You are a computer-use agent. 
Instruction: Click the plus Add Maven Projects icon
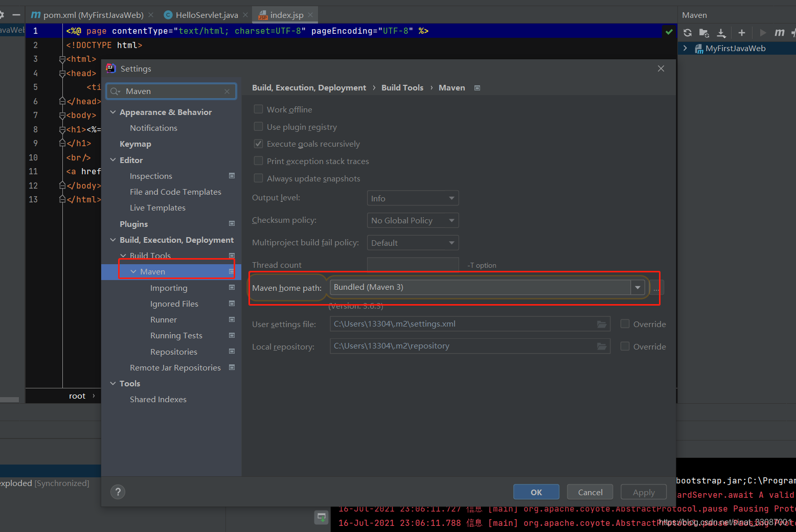pos(742,33)
